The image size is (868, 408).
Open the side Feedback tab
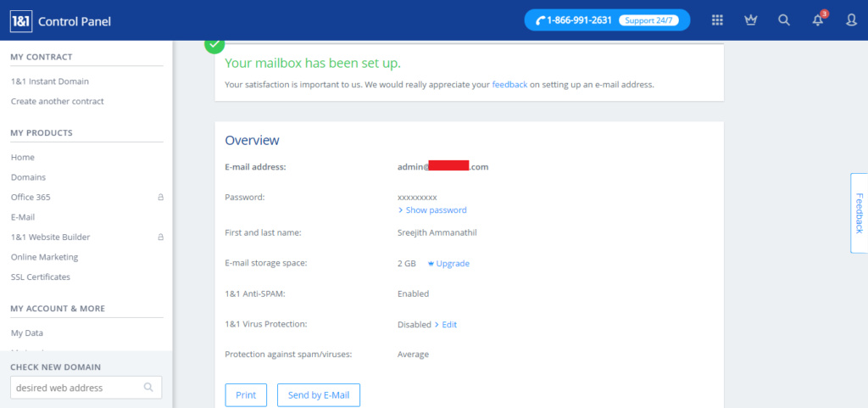pyautogui.click(x=859, y=213)
